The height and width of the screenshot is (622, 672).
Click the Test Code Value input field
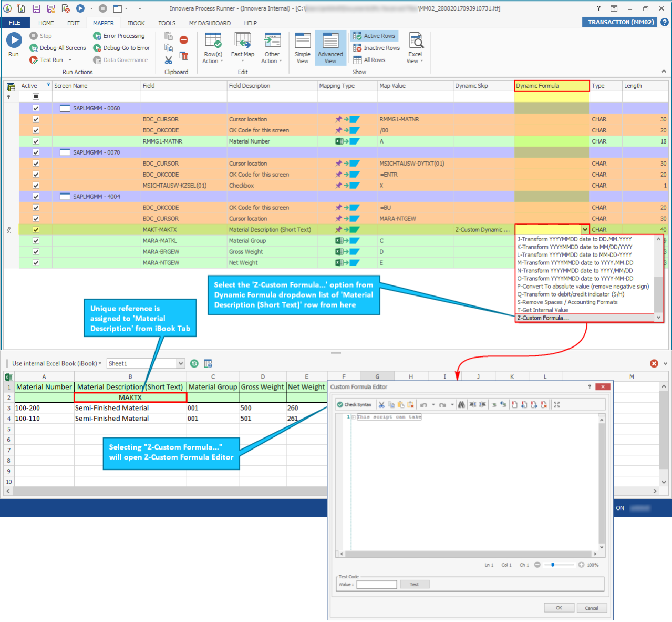pos(376,585)
